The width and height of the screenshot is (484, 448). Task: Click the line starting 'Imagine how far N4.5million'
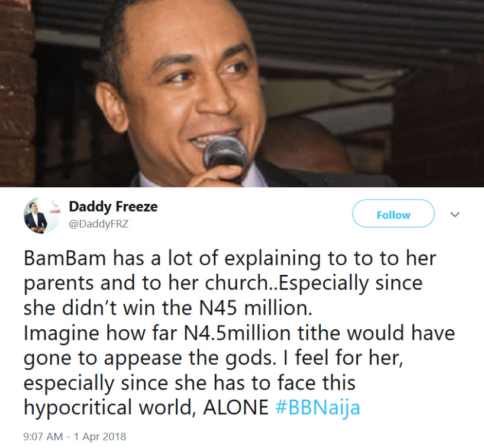pyautogui.click(x=239, y=333)
